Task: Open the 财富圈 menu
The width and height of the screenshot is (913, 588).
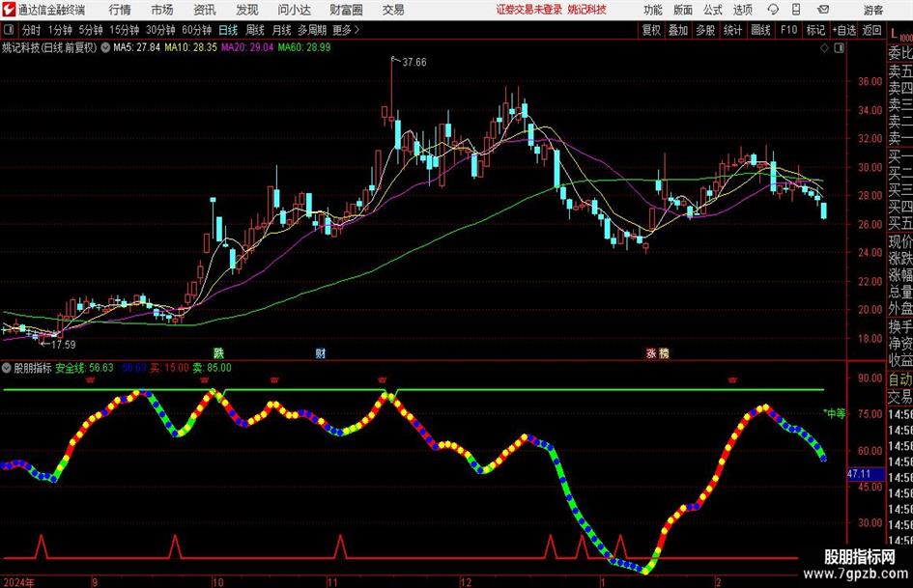Action: 347,10
